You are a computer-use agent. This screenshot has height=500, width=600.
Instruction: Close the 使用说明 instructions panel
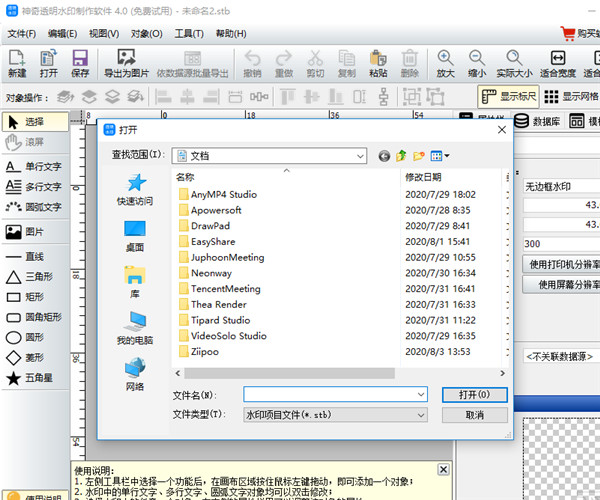(x=443, y=469)
